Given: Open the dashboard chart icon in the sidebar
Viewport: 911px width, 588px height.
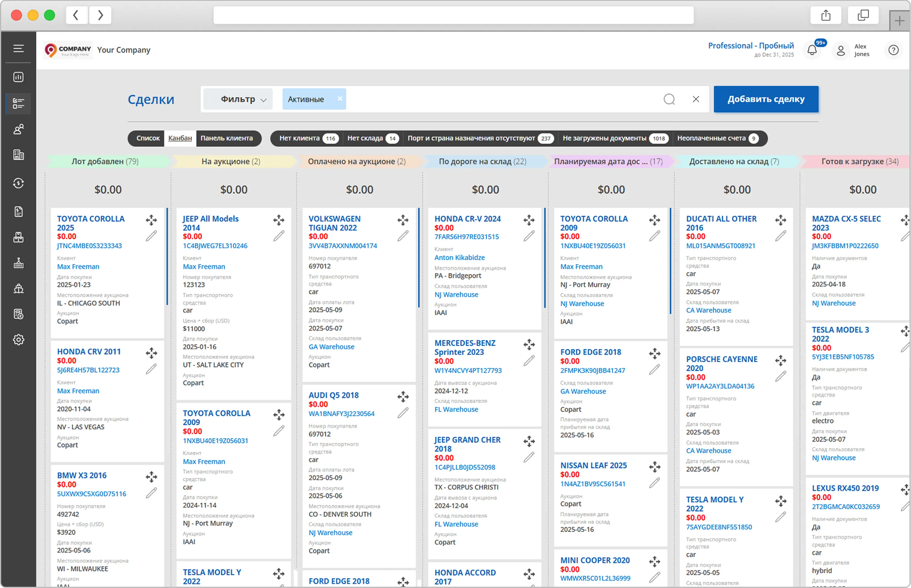Looking at the screenshot, I should tap(18, 77).
